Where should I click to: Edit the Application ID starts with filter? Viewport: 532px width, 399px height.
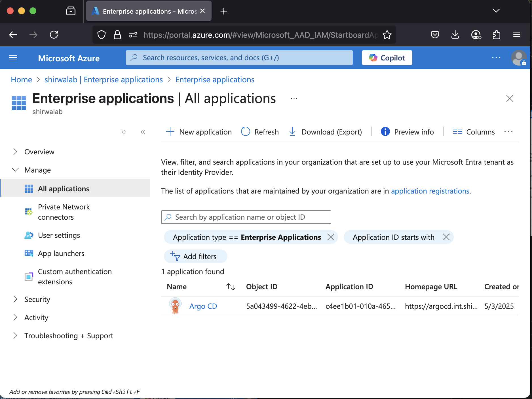click(394, 237)
